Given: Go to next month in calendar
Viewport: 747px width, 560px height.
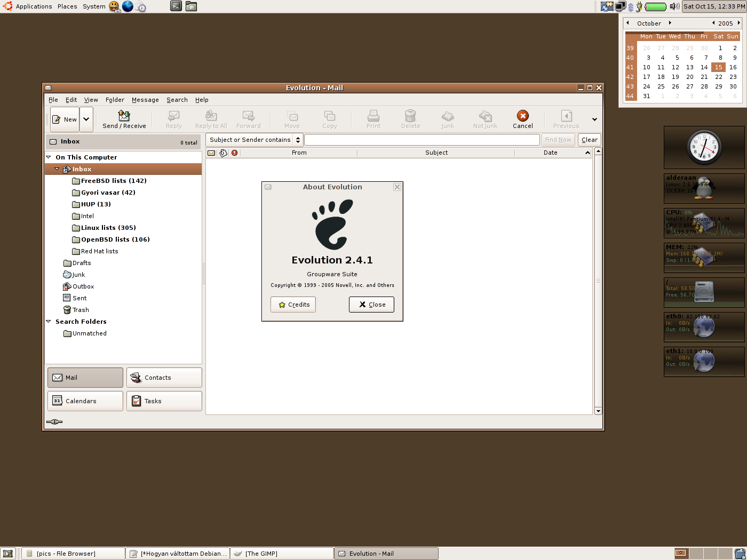Looking at the screenshot, I should click(x=670, y=23).
